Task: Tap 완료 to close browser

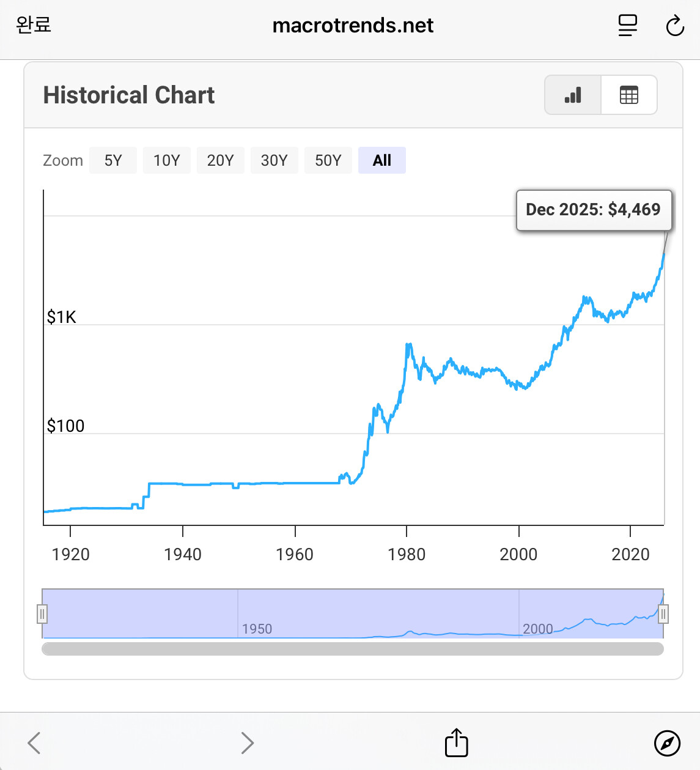Action: tap(34, 25)
